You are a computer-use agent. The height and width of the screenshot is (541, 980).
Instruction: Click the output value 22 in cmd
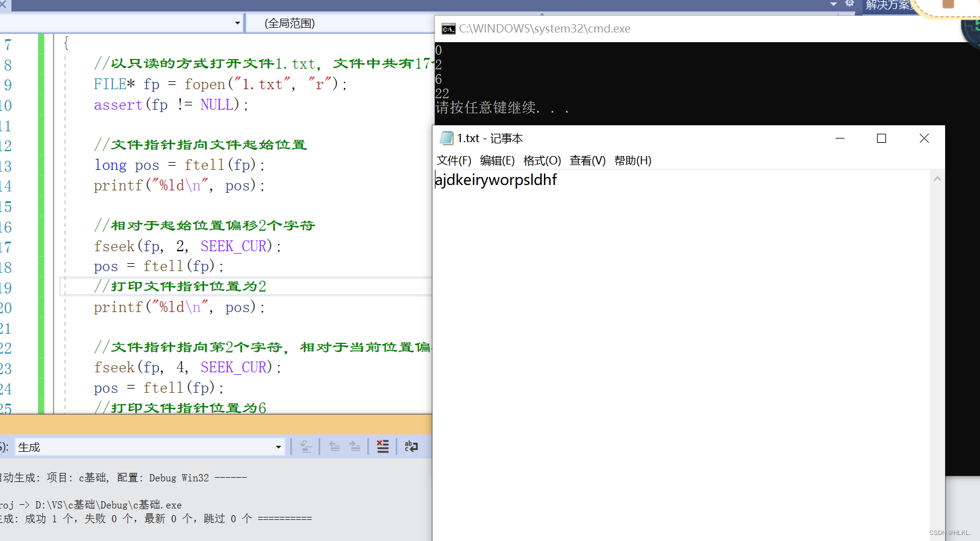pos(442,93)
